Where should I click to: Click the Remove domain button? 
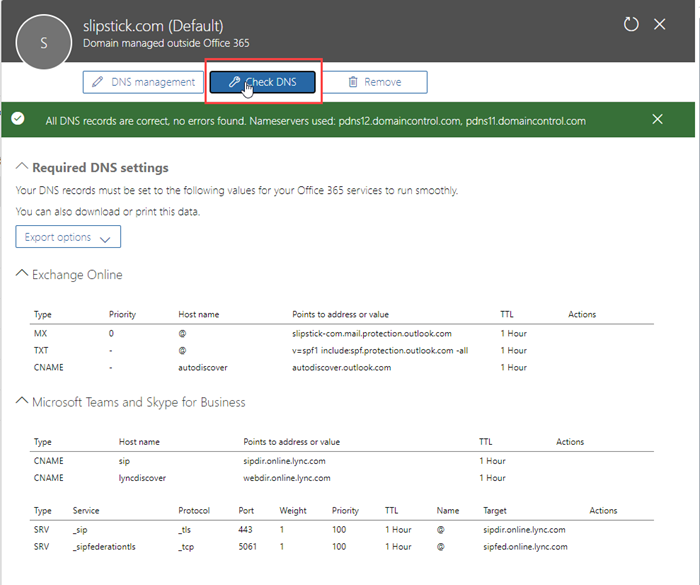pyautogui.click(x=375, y=82)
